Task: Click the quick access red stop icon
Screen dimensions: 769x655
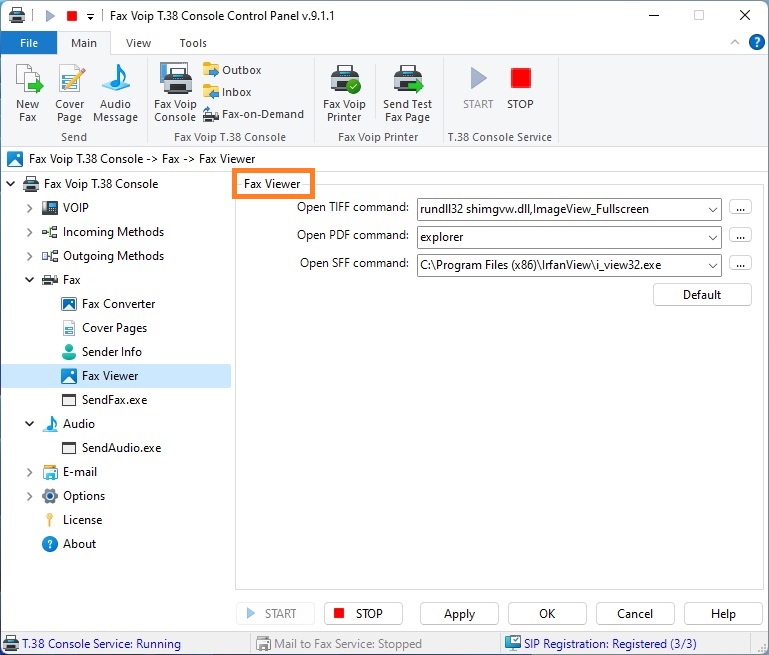Action: pyautogui.click(x=72, y=16)
